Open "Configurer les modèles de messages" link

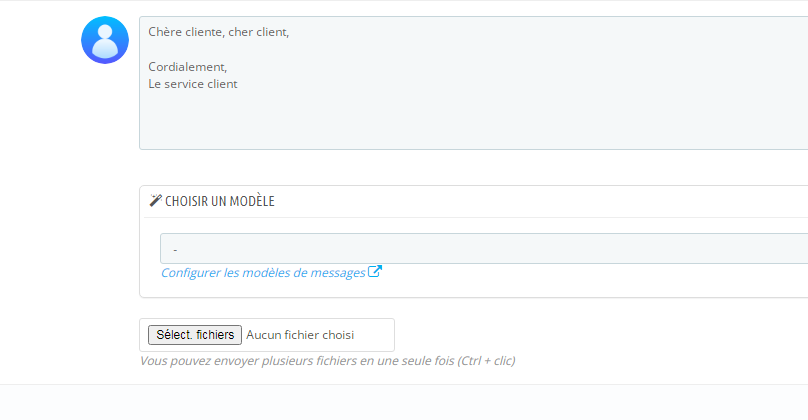click(263, 272)
